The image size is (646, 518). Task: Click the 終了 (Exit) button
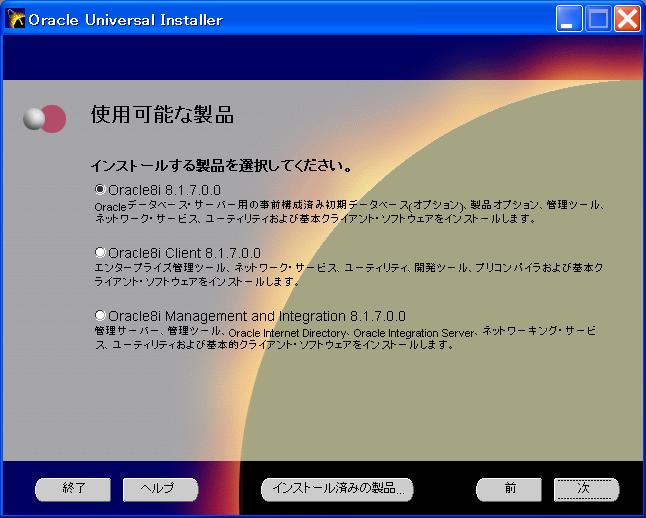(x=73, y=489)
